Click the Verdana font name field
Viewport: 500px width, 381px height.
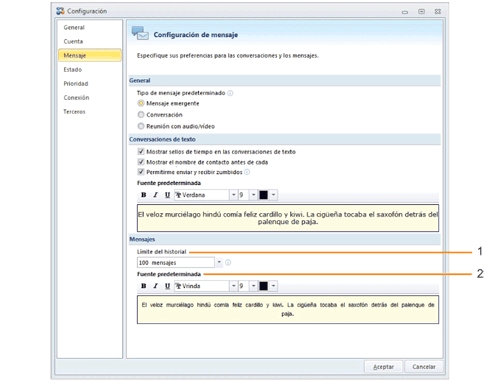pos(202,195)
